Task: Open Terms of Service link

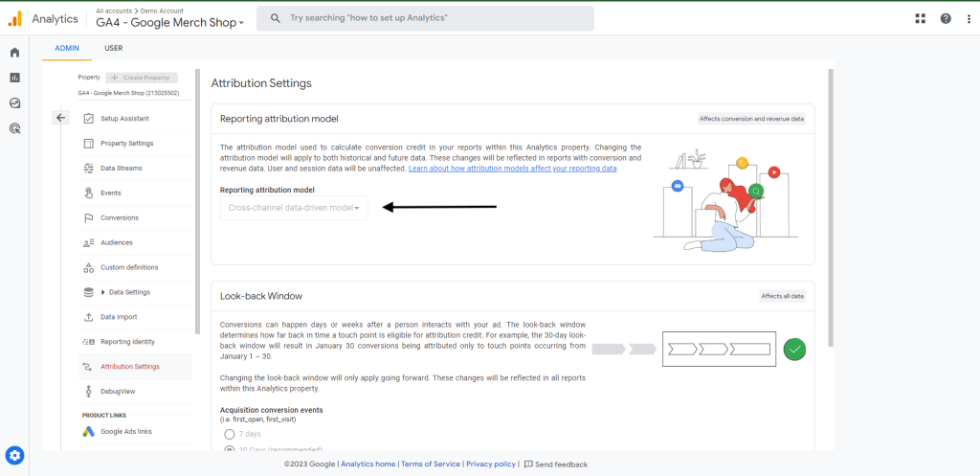Action: click(x=431, y=465)
